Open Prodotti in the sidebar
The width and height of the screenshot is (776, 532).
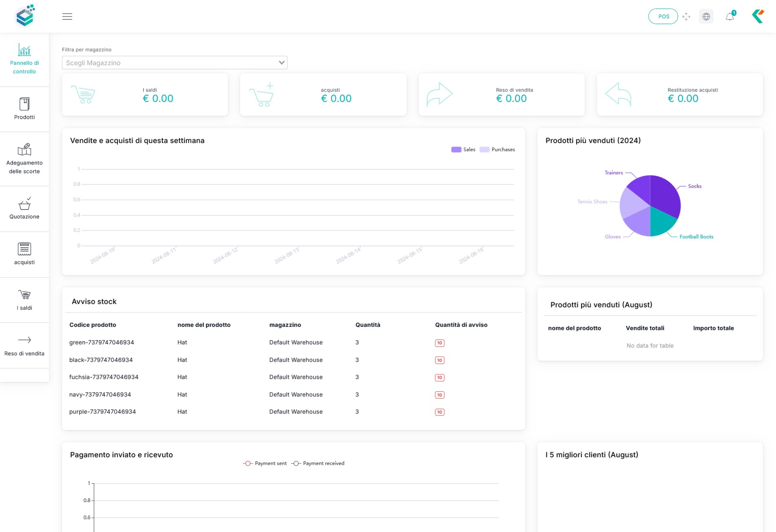[x=25, y=109]
